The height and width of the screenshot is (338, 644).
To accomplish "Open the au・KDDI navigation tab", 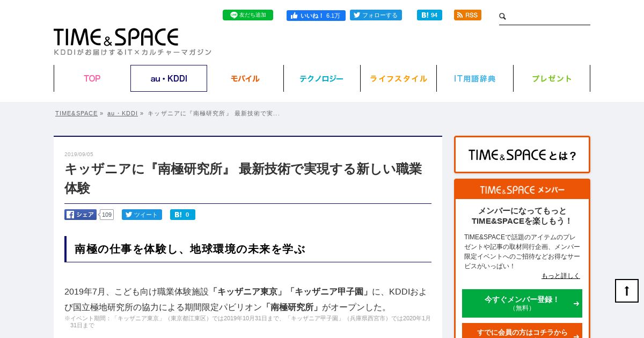I will pos(169,78).
